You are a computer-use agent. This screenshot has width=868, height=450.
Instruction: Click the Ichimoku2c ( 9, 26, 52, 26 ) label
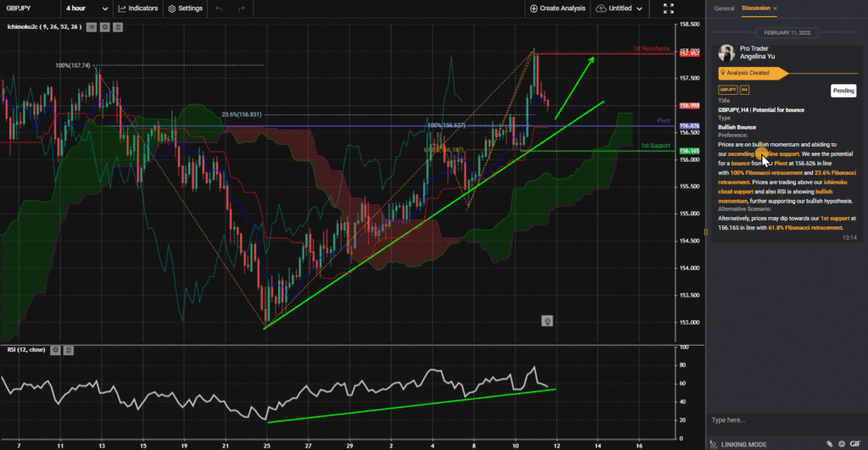coord(44,26)
